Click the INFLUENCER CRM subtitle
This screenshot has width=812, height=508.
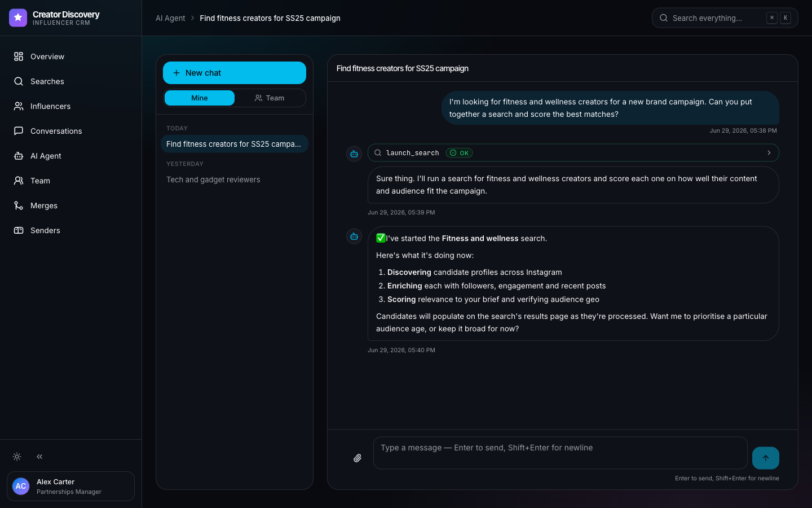[61, 23]
